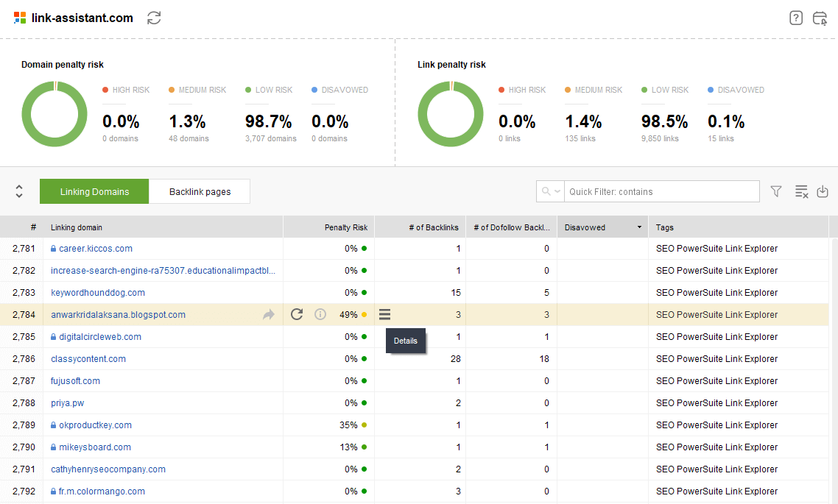This screenshot has width=838, height=504.
Task: Open Details hamburger icon in row 2,784
Action: (x=384, y=315)
